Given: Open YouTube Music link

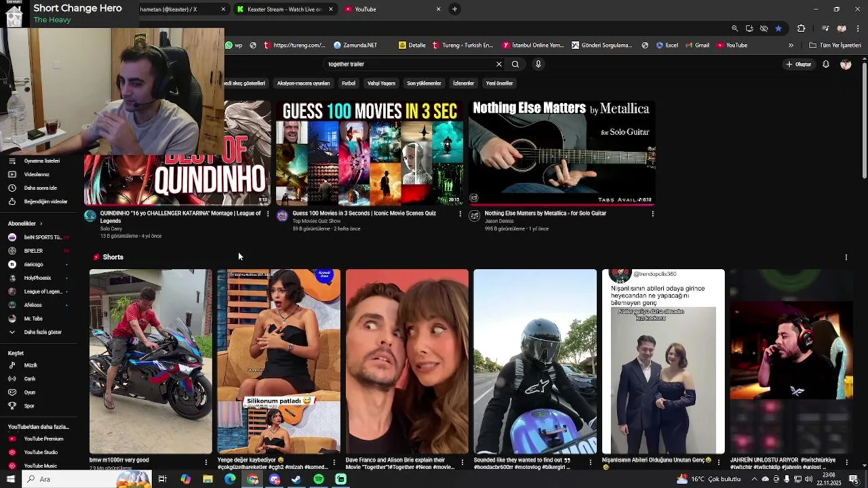Looking at the screenshot, I should (37, 466).
